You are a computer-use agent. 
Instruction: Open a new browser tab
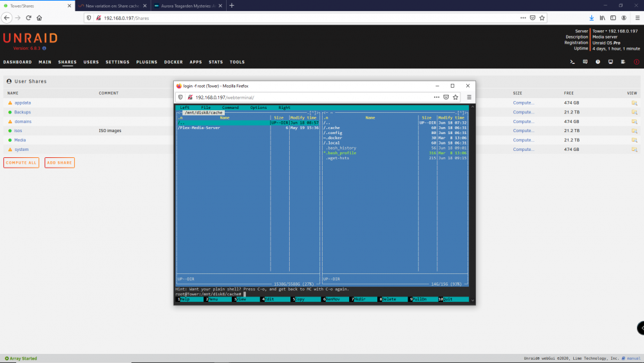coord(232,5)
